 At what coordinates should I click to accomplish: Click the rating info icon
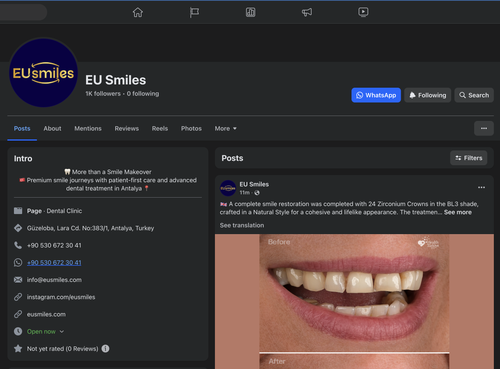pyautogui.click(x=105, y=349)
